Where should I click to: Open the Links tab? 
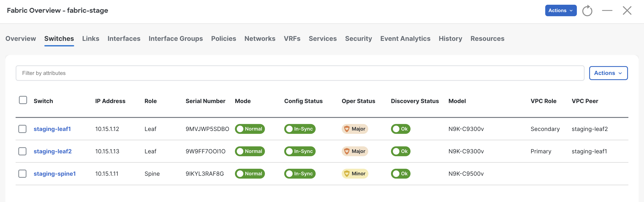(x=91, y=39)
